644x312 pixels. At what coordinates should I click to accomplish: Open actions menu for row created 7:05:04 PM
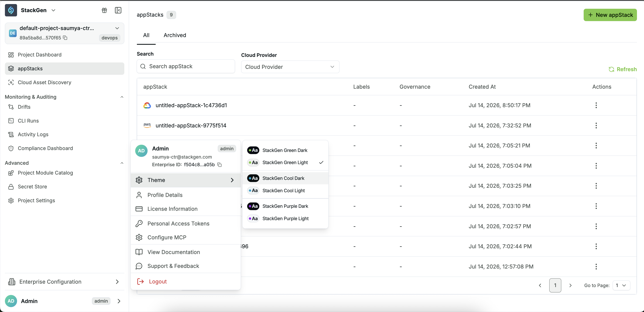pyautogui.click(x=596, y=166)
